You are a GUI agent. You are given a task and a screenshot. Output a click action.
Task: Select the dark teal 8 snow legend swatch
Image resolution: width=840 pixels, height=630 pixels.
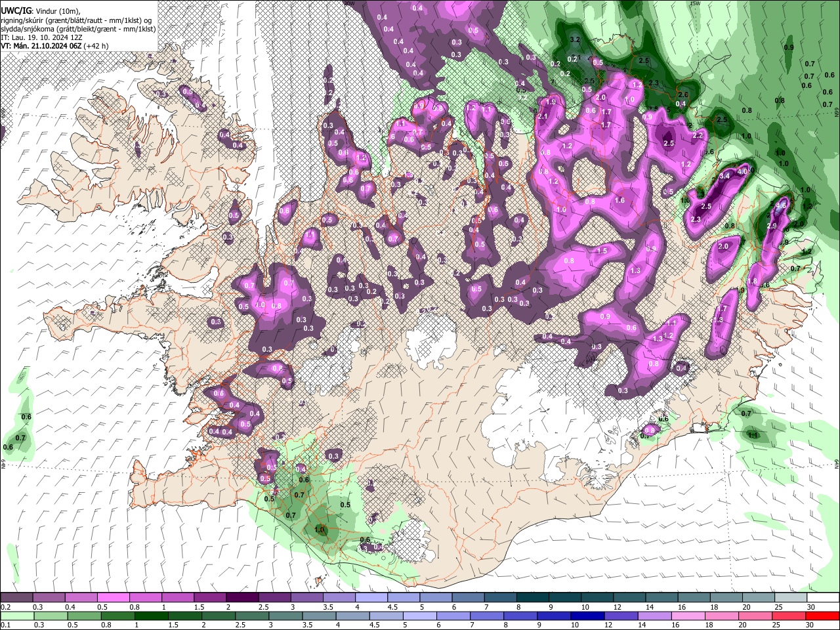533,598
